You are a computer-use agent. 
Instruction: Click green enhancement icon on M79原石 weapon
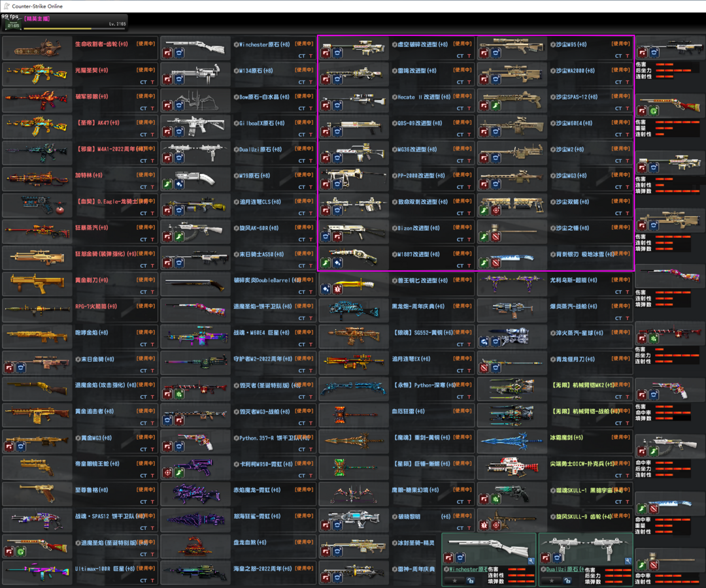pos(167,184)
